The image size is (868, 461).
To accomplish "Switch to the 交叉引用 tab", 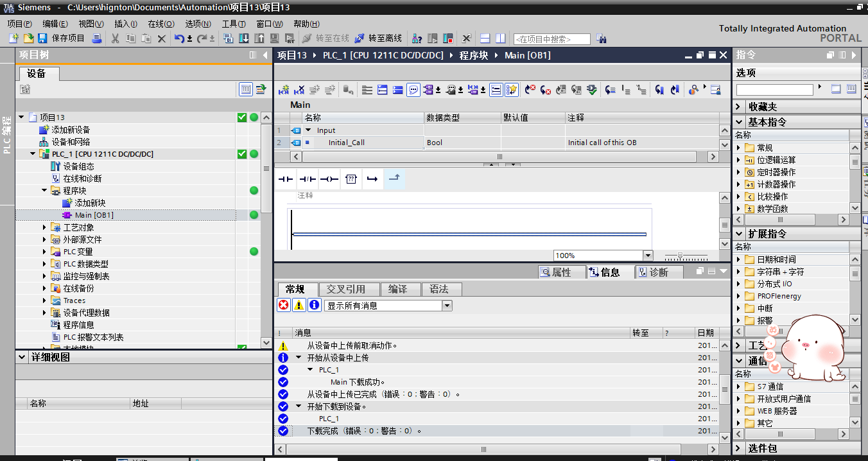I will [x=345, y=289].
